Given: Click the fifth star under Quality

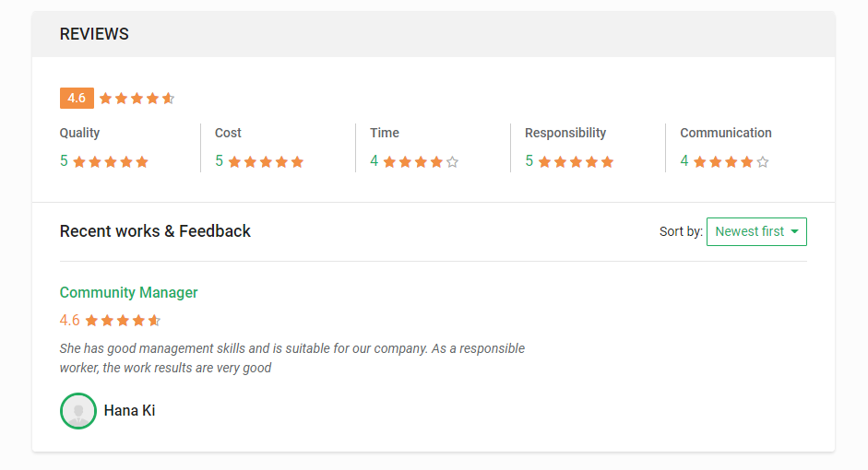Looking at the screenshot, I should click(x=142, y=162).
